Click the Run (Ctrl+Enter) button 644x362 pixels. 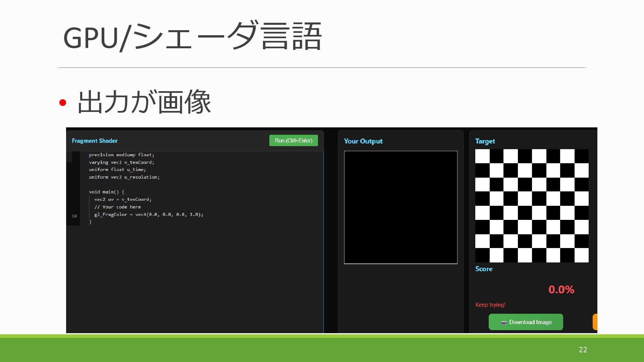pos(293,140)
